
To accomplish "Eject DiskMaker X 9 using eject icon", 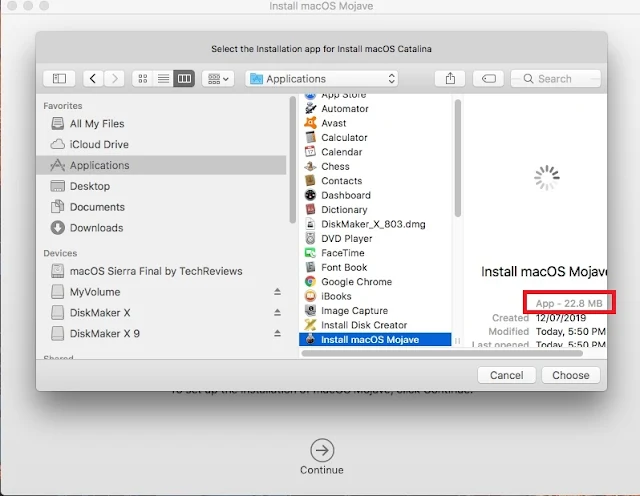I will click(277, 334).
